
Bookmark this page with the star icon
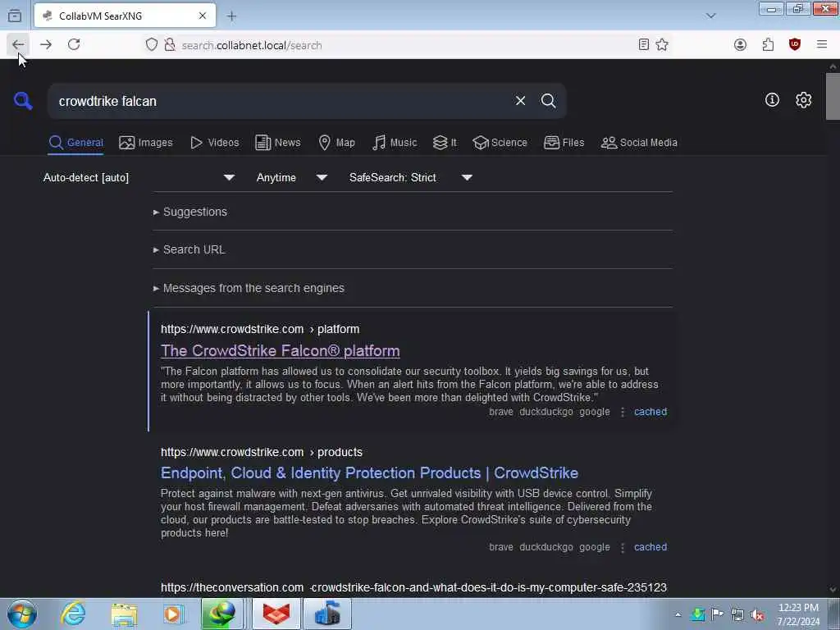[662, 45]
